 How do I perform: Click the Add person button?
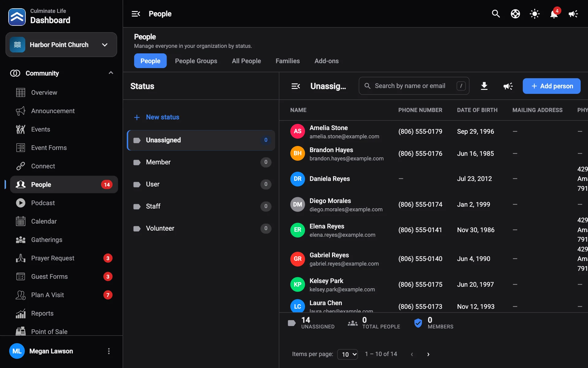pos(552,86)
